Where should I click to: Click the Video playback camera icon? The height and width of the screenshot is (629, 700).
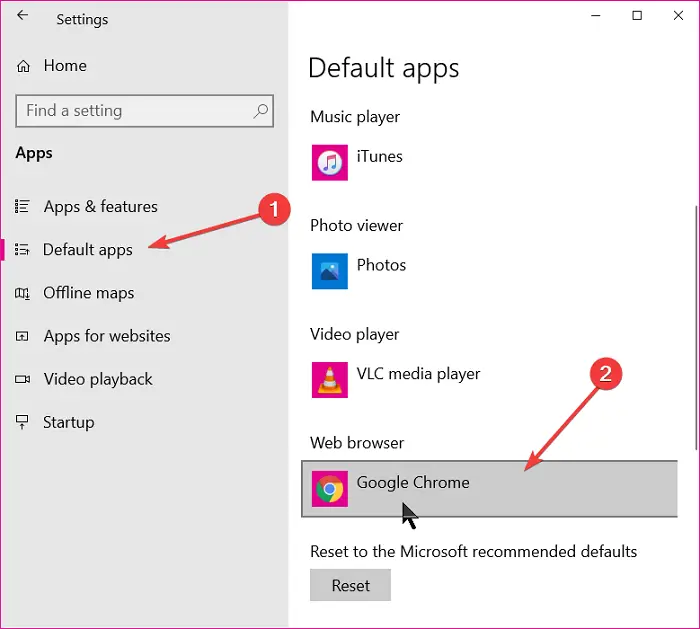click(x=22, y=379)
